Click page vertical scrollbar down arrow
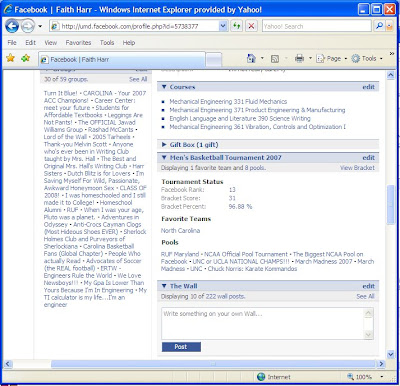400x386 pixels. pyautogui.click(x=391, y=354)
